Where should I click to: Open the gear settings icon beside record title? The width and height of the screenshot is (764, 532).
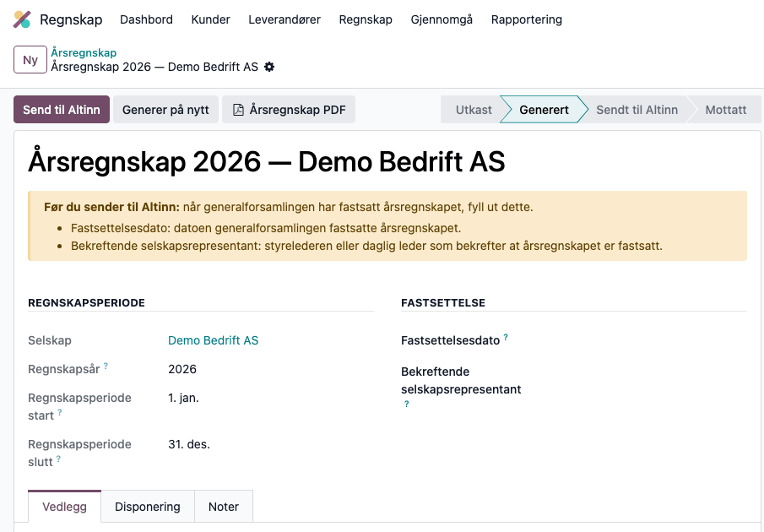click(x=269, y=67)
